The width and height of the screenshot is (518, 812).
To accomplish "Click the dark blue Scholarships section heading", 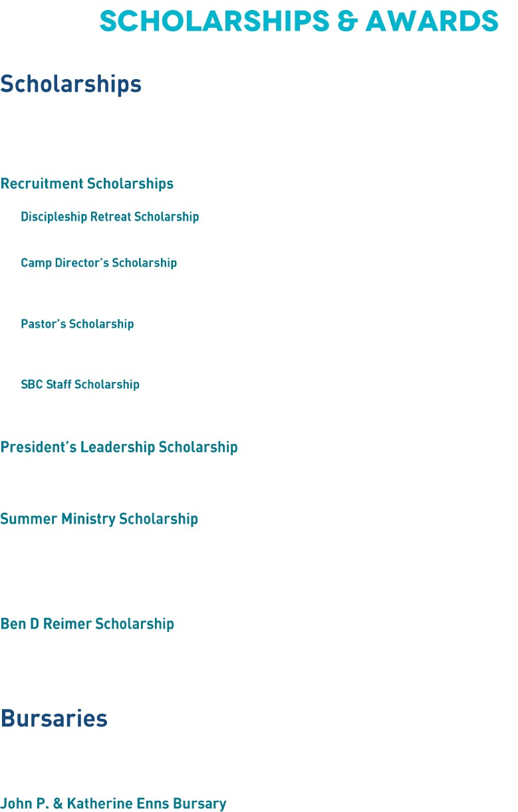I will 70,84.
